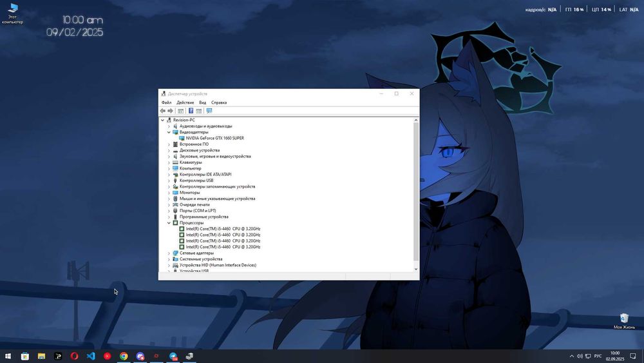Click the printer icon of Очереди печати
The height and width of the screenshot is (363, 644).
175,205
